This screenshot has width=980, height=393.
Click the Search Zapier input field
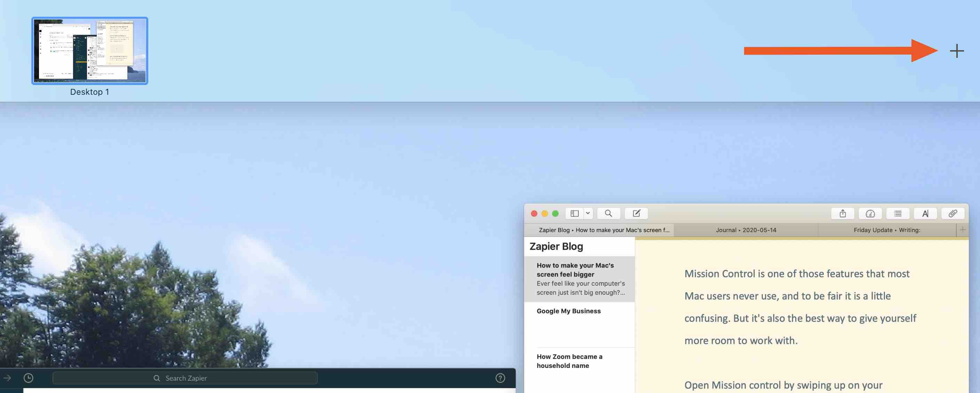click(185, 377)
